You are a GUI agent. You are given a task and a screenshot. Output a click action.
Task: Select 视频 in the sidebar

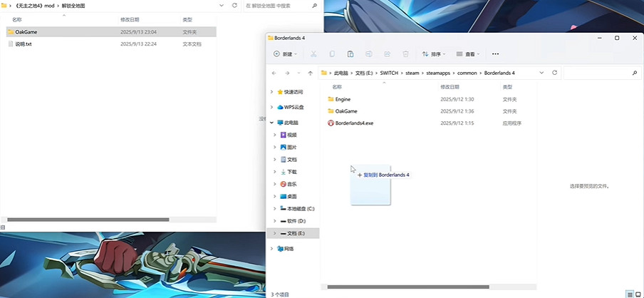click(x=289, y=135)
